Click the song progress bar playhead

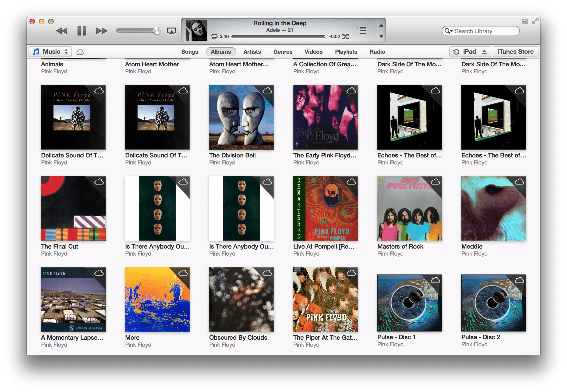click(326, 37)
